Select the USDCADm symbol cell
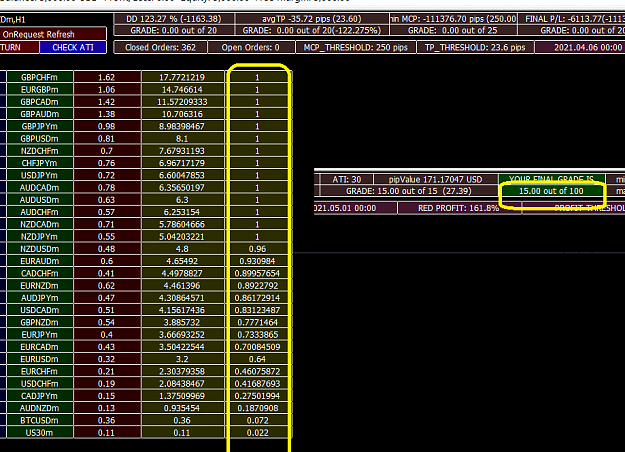The height and width of the screenshot is (452, 625). (x=40, y=310)
